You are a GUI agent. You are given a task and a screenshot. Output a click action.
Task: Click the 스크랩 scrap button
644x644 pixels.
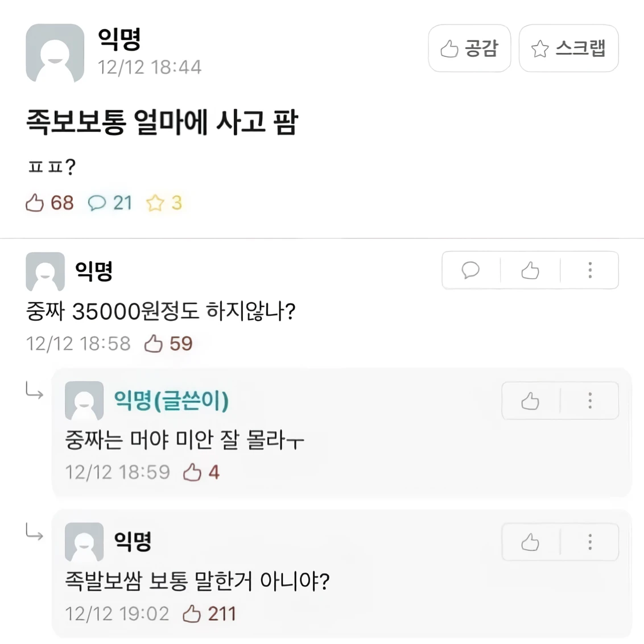pos(568,48)
